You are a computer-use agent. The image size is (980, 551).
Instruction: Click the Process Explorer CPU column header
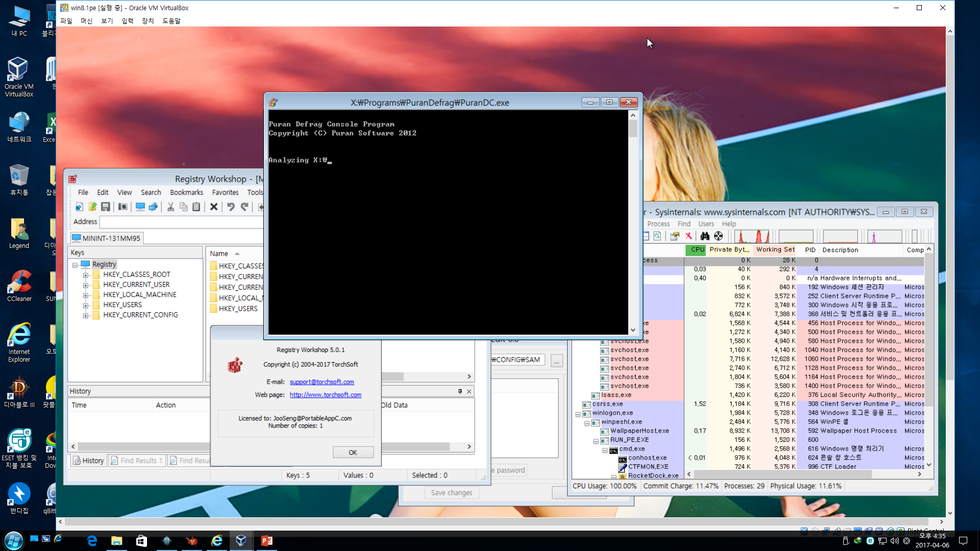pos(697,249)
